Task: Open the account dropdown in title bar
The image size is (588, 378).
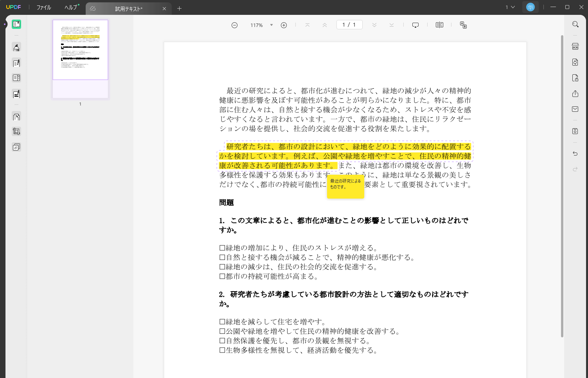Action: 530,7
